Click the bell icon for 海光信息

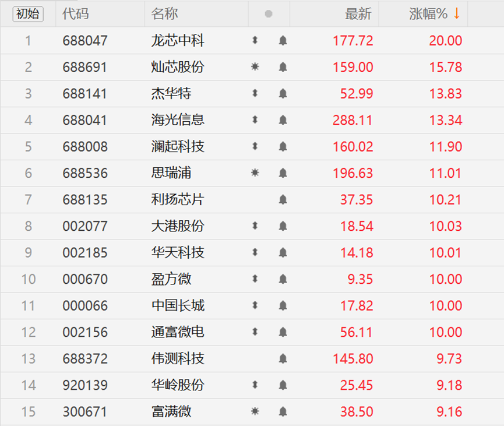tap(283, 120)
